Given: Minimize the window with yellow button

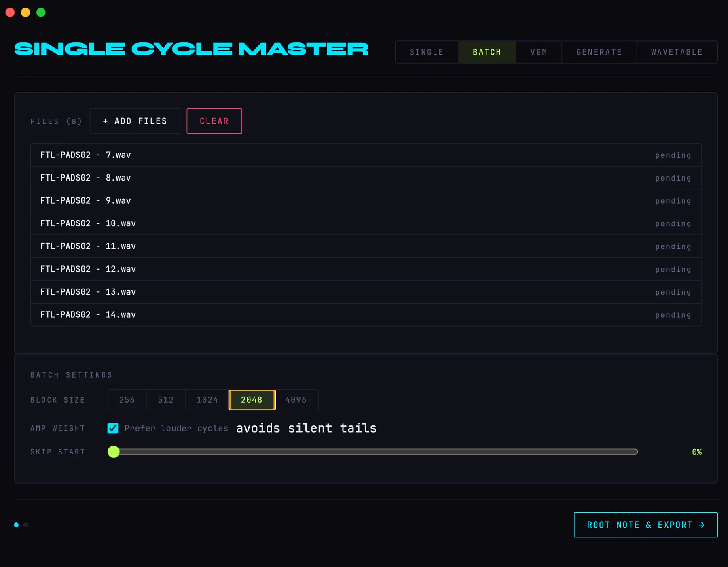Looking at the screenshot, I should (25, 12).
